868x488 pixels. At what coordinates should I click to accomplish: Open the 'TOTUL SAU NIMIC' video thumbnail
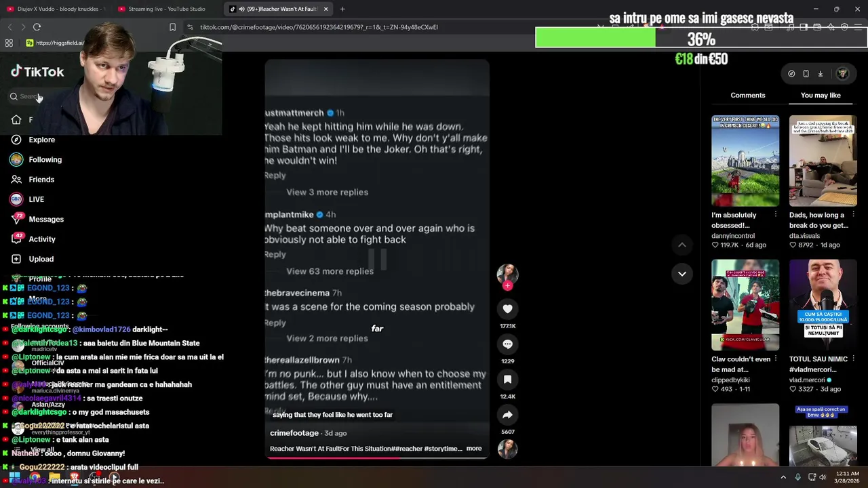(823, 305)
